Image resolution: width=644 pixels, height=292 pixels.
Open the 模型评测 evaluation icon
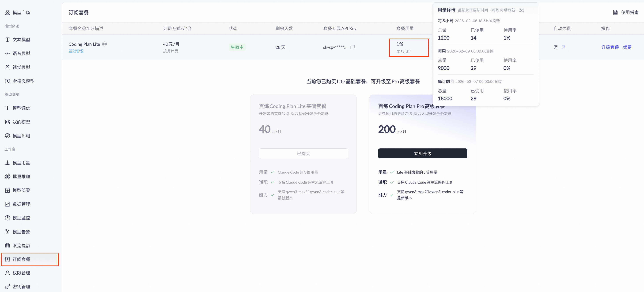point(7,135)
